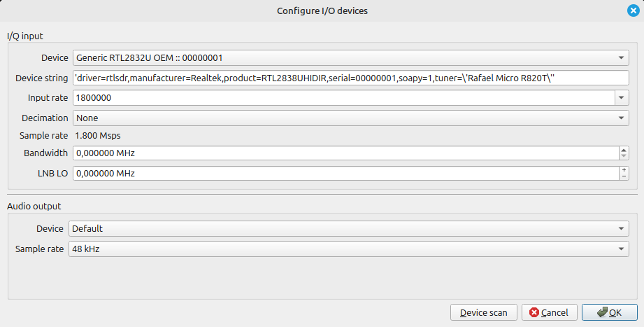Click the LNB LO MHz input field
Screen dimensions: 644x327
tap(346, 173)
